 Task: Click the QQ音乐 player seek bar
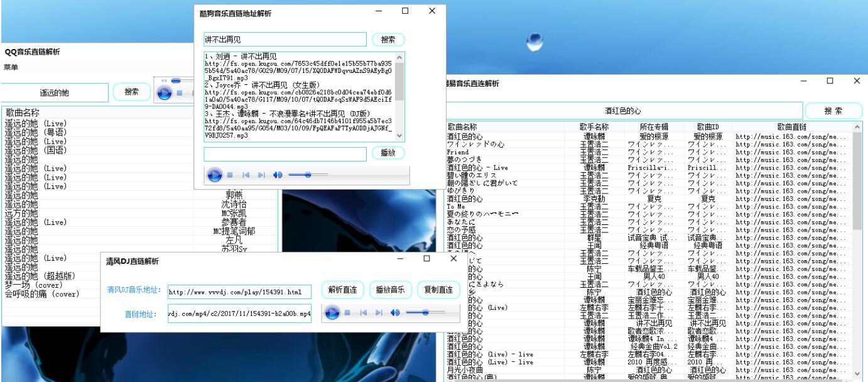(x=183, y=80)
